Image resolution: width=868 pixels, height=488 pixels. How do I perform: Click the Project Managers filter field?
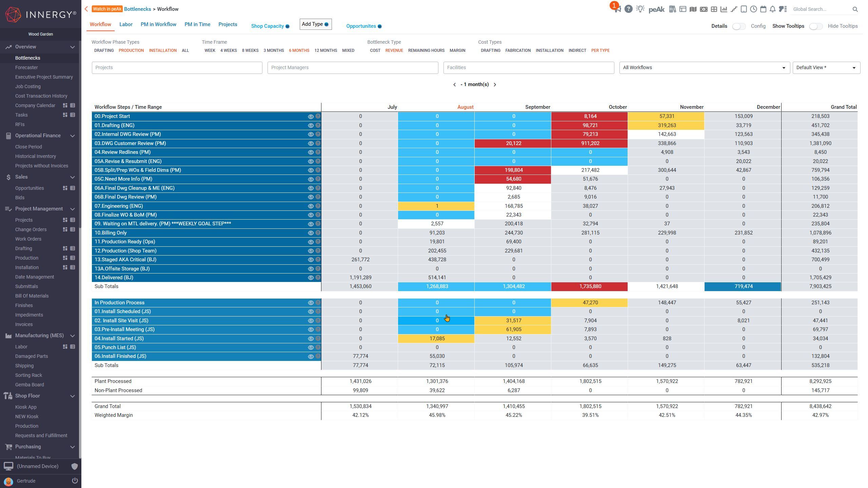point(353,67)
